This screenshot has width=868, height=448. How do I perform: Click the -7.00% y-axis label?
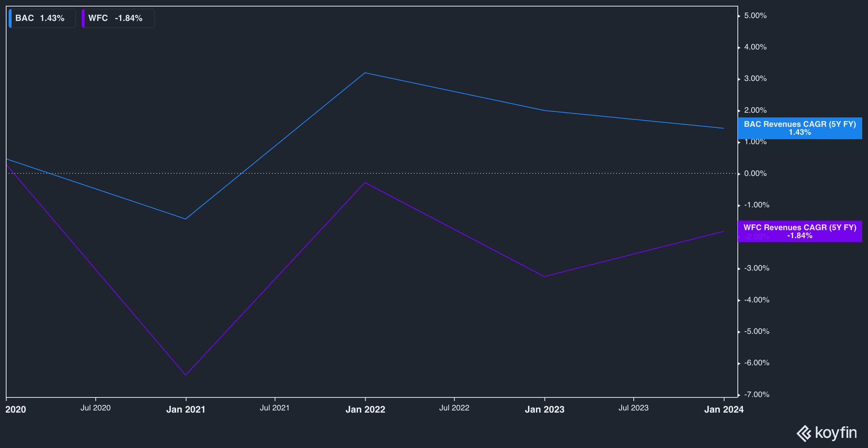[757, 395]
